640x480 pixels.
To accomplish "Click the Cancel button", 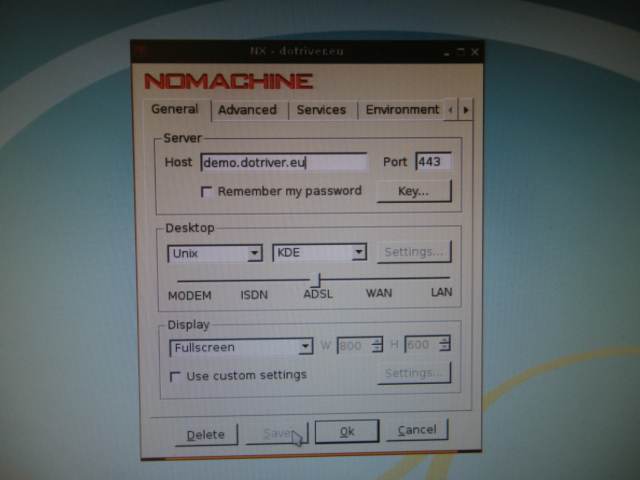I will tap(417, 431).
